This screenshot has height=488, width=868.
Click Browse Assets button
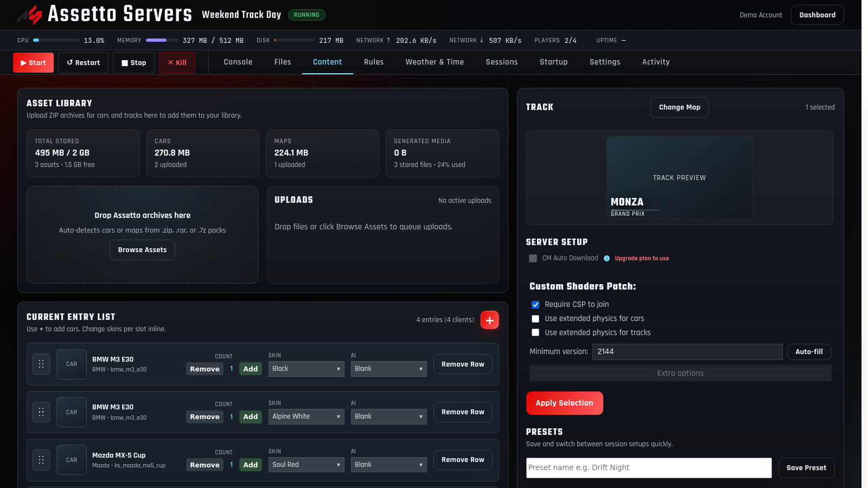pyautogui.click(x=142, y=250)
